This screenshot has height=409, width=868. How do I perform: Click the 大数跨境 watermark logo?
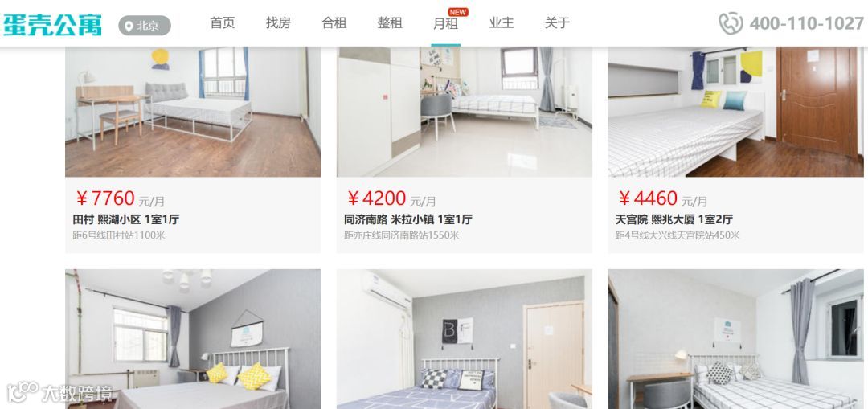coord(59,392)
